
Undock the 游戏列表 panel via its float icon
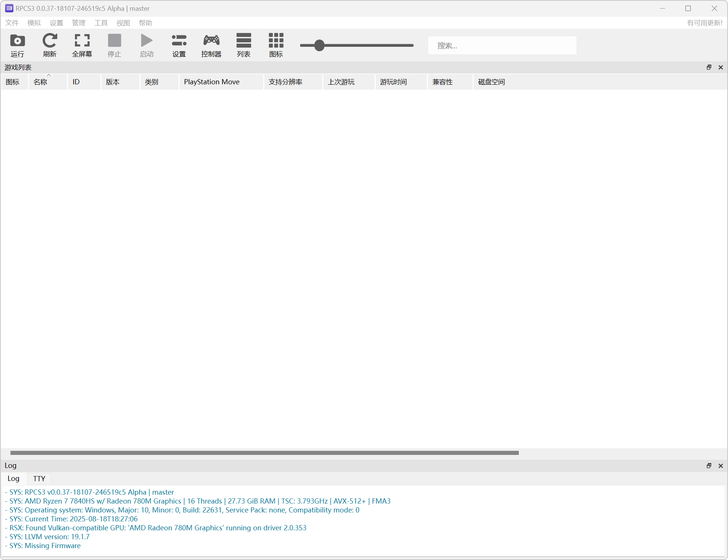(709, 67)
